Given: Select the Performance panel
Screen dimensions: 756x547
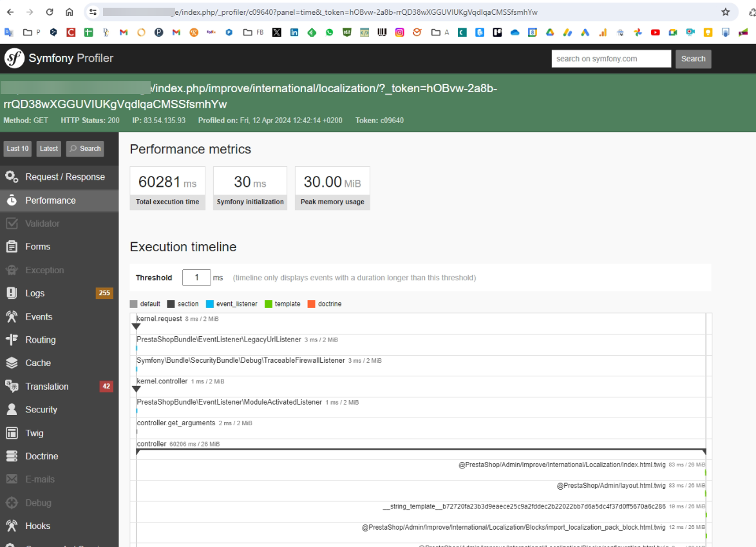Looking at the screenshot, I should pos(59,200).
